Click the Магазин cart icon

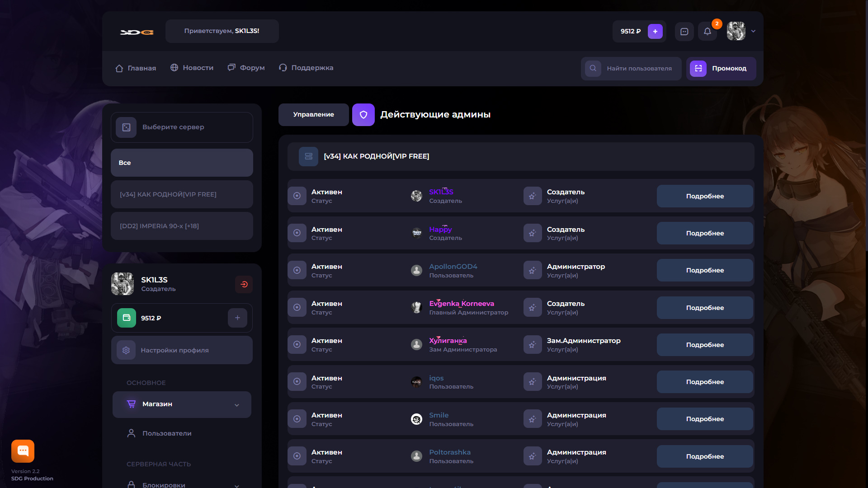pyautogui.click(x=132, y=404)
